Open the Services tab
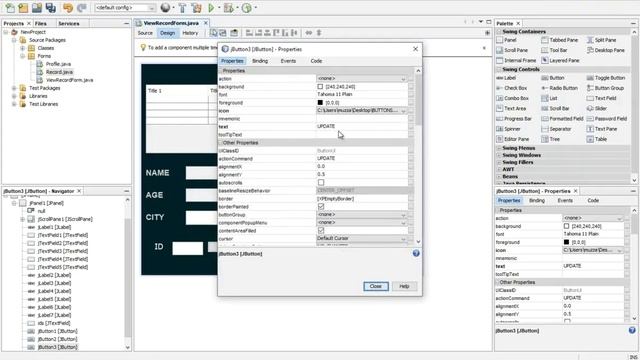 click(x=69, y=24)
